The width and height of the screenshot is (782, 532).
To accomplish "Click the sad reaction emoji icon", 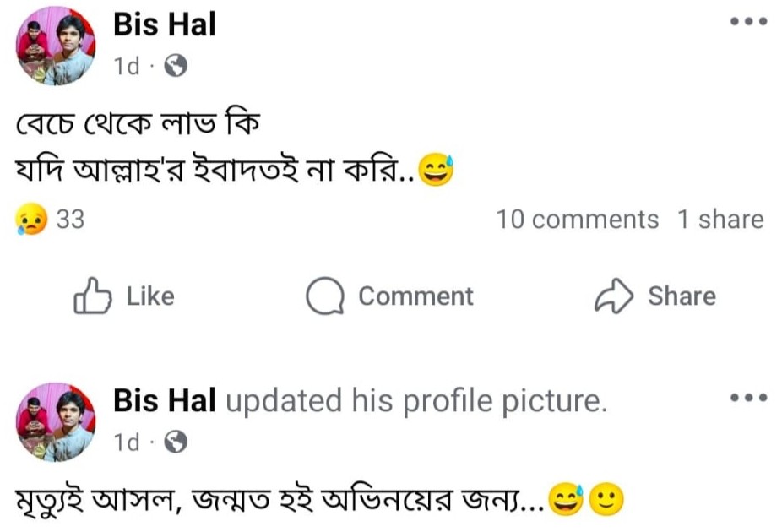I will coord(28,220).
